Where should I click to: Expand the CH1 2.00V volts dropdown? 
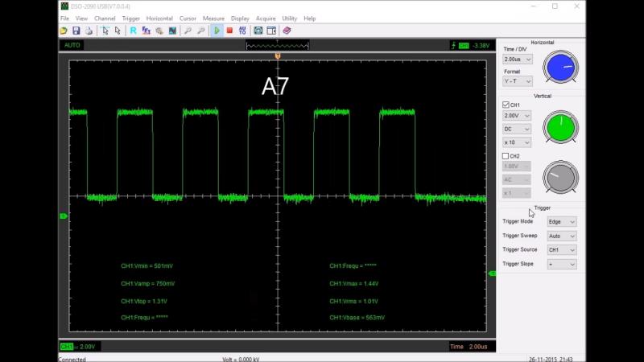[518, 116]
